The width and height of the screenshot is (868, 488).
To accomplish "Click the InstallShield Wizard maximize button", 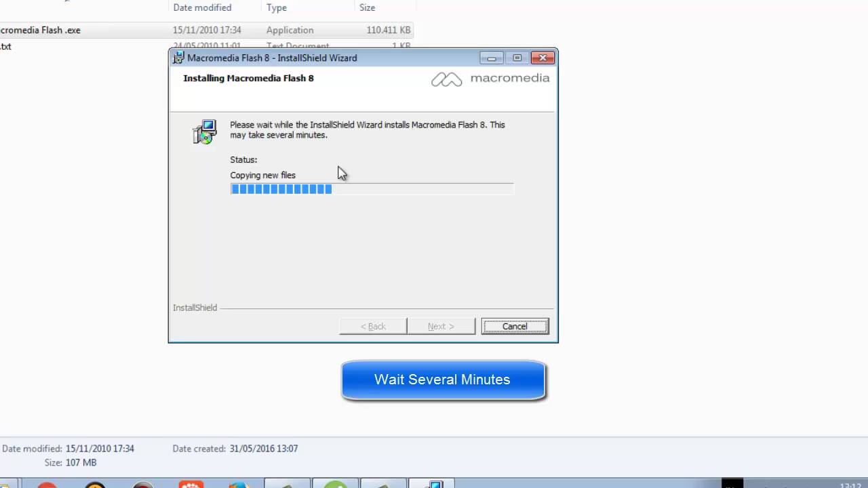I will [x=517, y=58].
